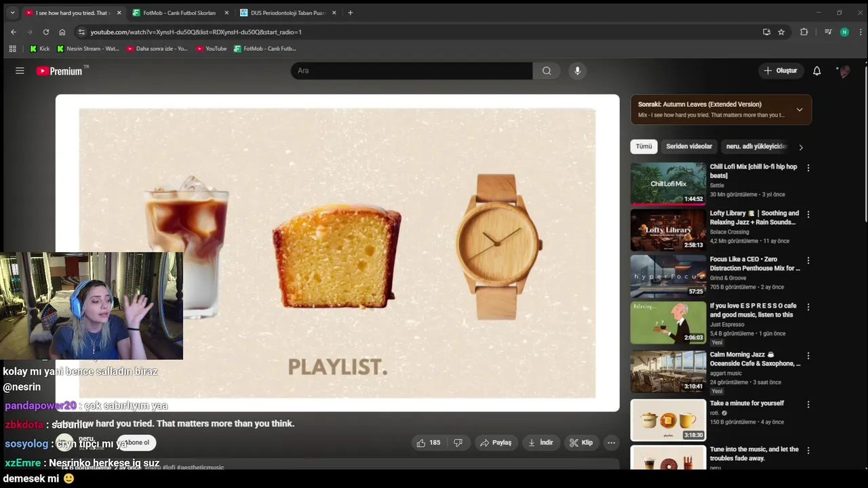Go back in browser history
The image size is (868, 488).
point(13,32)
